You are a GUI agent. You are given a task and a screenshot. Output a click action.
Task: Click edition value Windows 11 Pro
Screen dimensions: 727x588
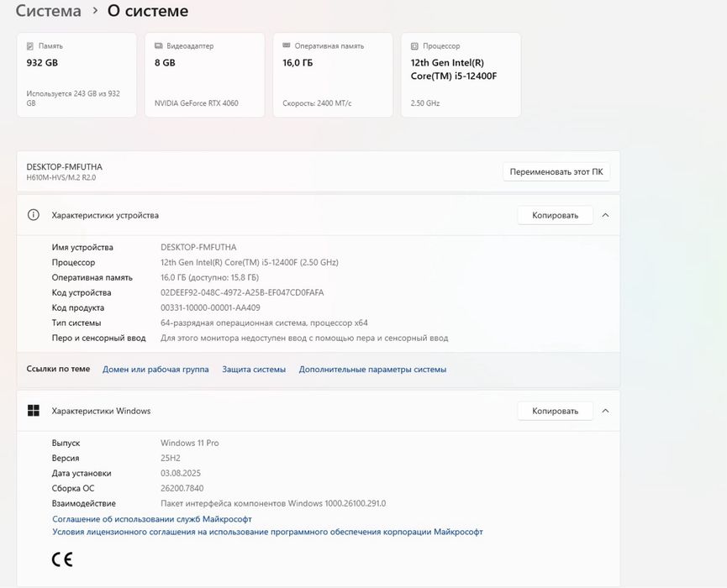[190, 443]
